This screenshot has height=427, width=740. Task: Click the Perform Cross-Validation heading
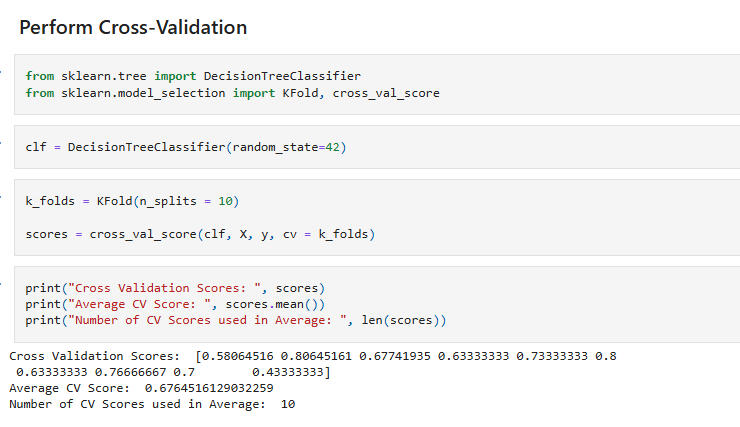(x=133, y=27)
